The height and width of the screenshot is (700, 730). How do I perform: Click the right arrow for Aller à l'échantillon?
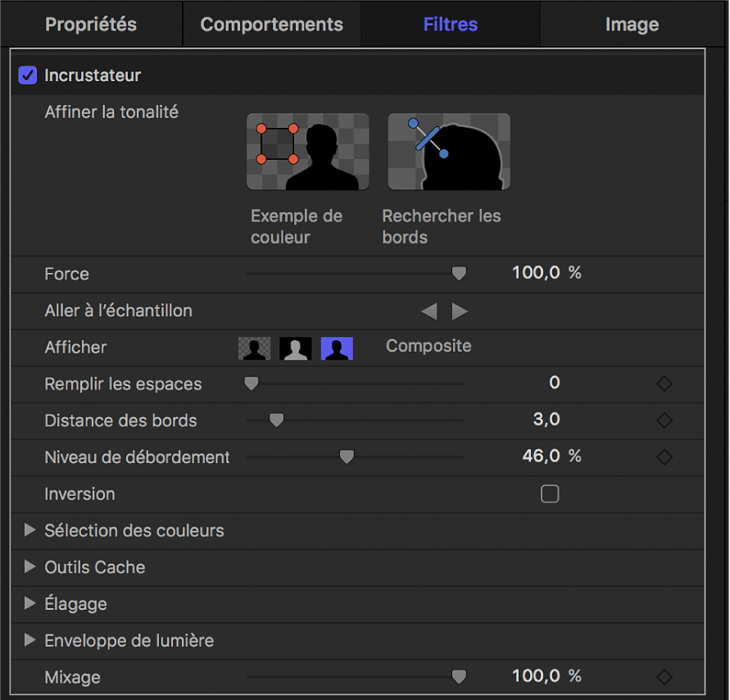click(x=459, y=311)
